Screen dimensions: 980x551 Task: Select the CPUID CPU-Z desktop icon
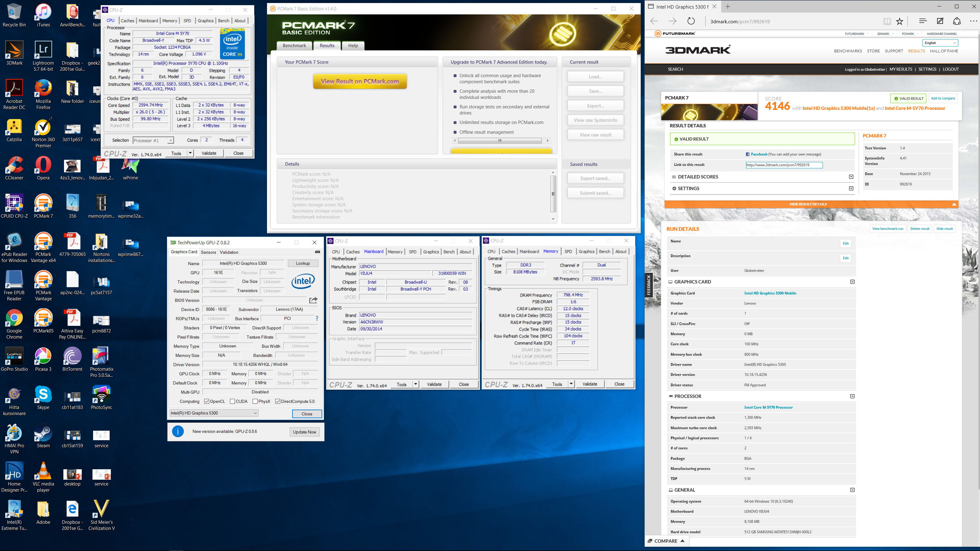click(x=14, y=207)
